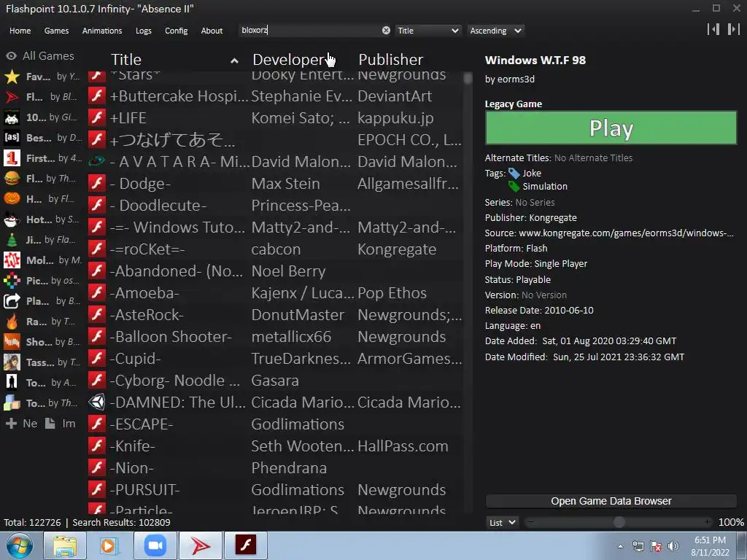Open Zoom from the taskbar
Screen dimensions: 747x560
coord(155,545)
